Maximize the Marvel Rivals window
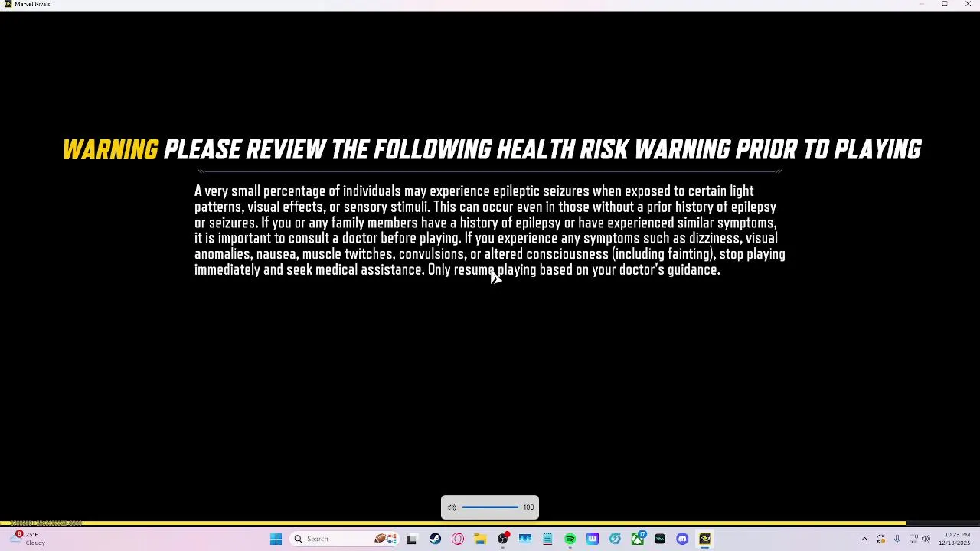Viewport: 980px width, 551px height. (x=945, y=4)
